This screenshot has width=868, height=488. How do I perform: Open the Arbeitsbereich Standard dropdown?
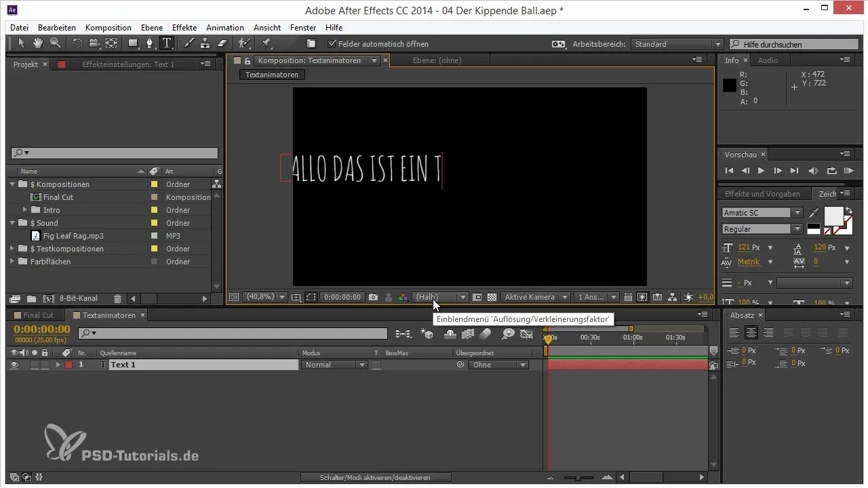(x=677, y=44)
